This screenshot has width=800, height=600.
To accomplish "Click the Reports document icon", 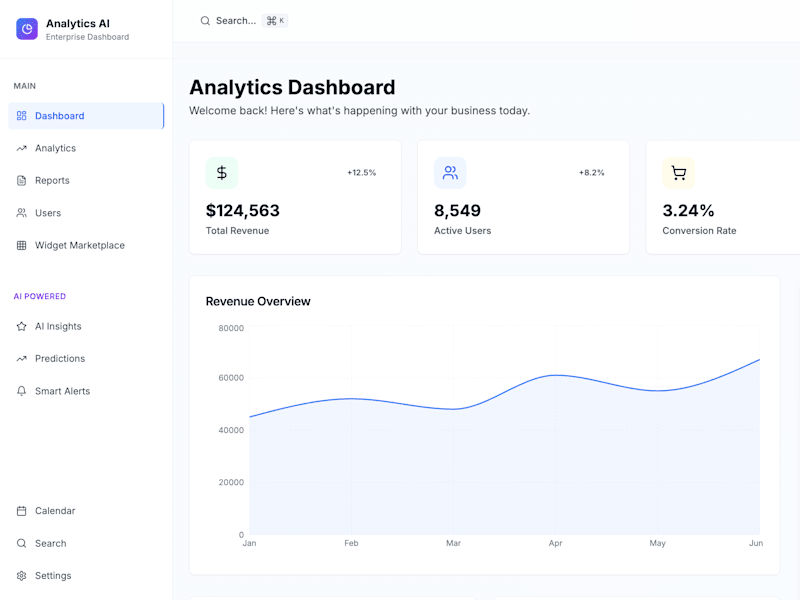I will point(21,181).
